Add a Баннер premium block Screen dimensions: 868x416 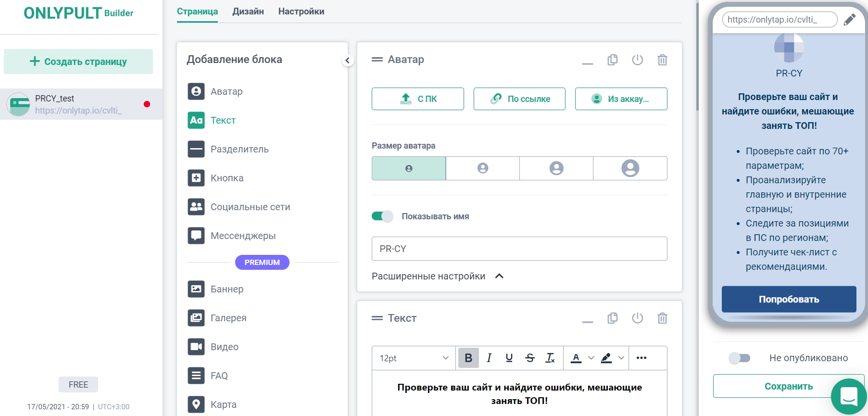[x=215, y=289]
